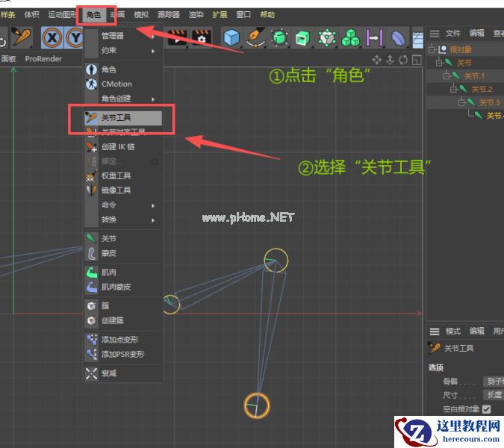Click the green Extrude generator icon

click(x=302, y=38)
